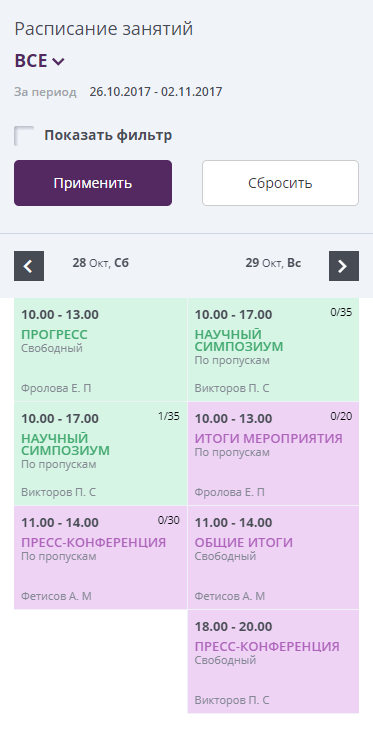Click the Расписание занятий heading
373x737 pixels.
coord(104,29)
